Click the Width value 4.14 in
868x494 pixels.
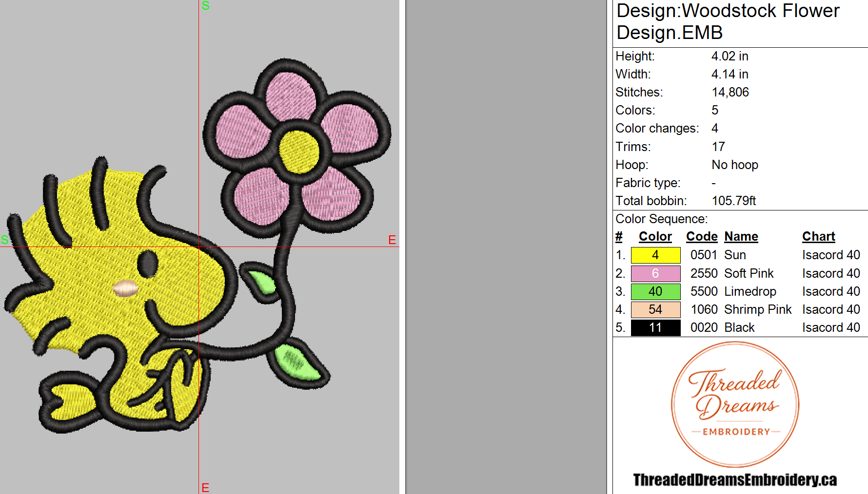pyautogui.click(x=730, y=74)
